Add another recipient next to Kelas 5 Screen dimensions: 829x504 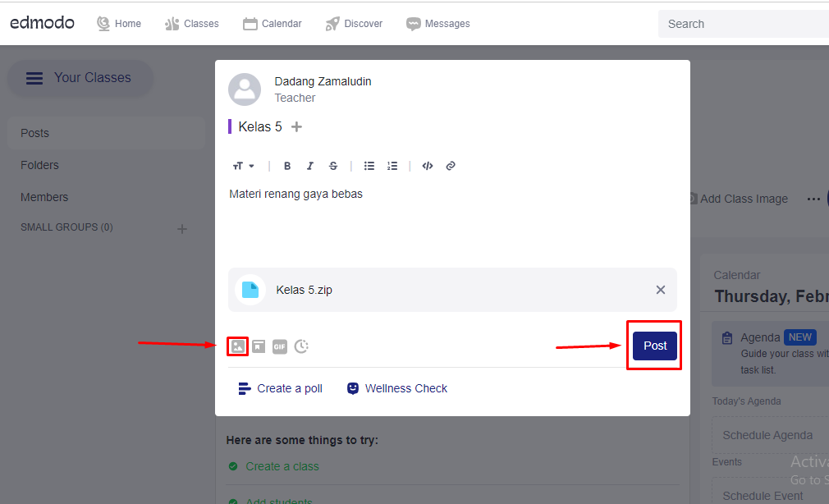click(297, 126)
